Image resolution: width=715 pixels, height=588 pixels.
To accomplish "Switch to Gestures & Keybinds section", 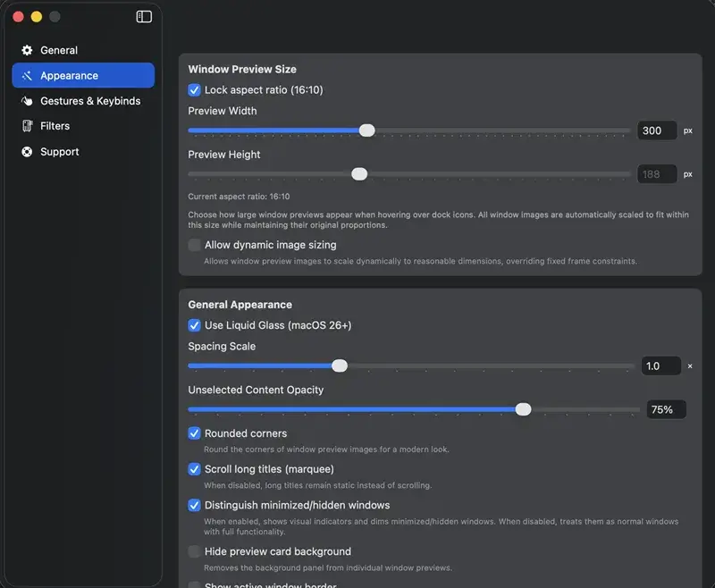I will pyautogui.click(x=89, y=101).
